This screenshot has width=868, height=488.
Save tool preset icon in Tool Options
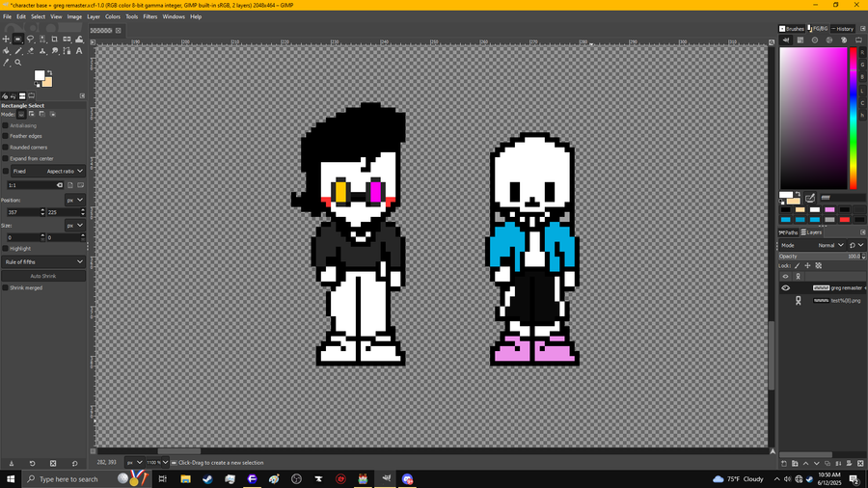11,463
